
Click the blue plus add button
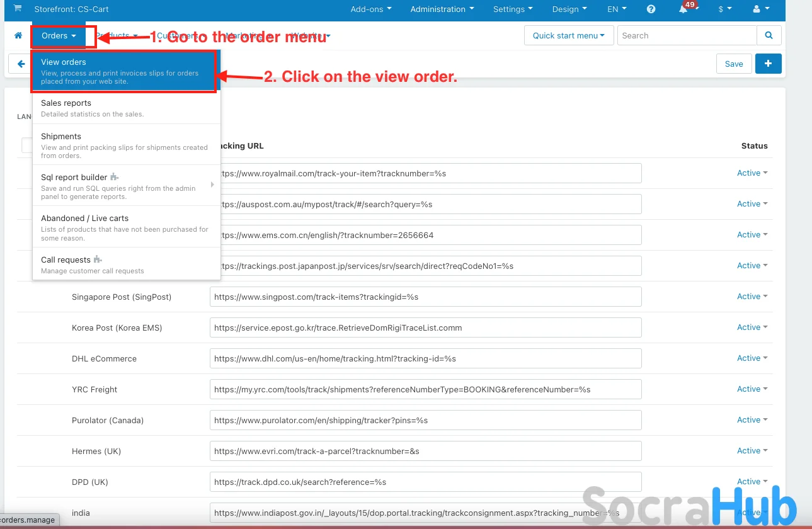(x=768, y=64)
